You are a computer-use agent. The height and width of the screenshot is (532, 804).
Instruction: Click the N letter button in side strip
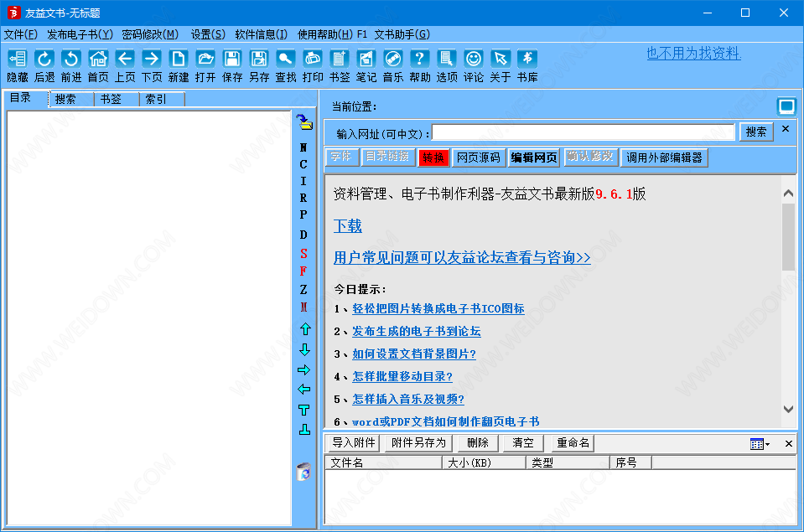pos(303,147)
